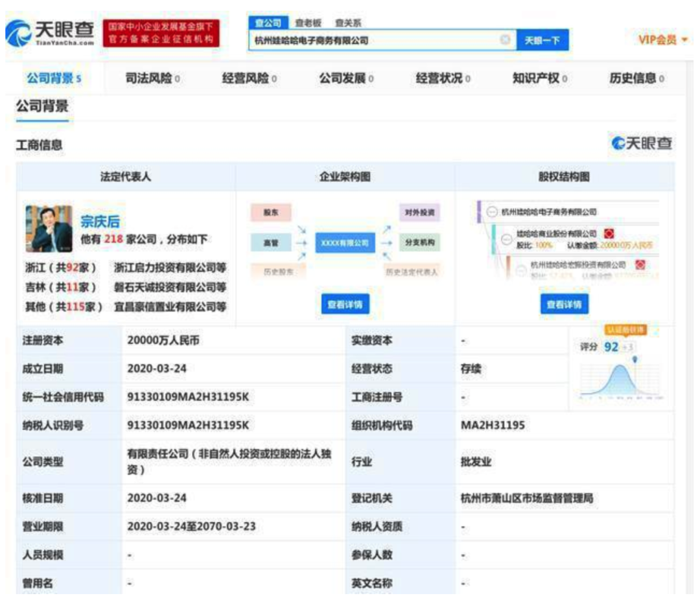Click the 天眼一下 search button
Screen dimensions: 700x607
point(542,40)
